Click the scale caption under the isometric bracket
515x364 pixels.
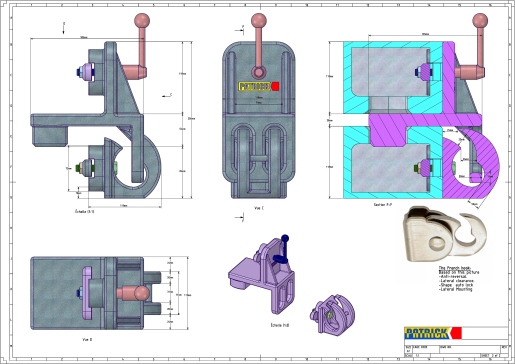tap(280, 325)
